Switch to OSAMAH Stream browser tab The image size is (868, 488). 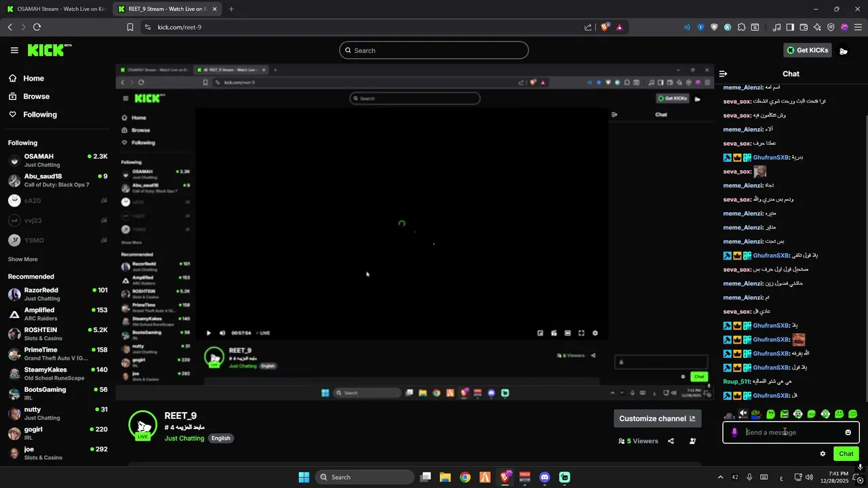56,9
